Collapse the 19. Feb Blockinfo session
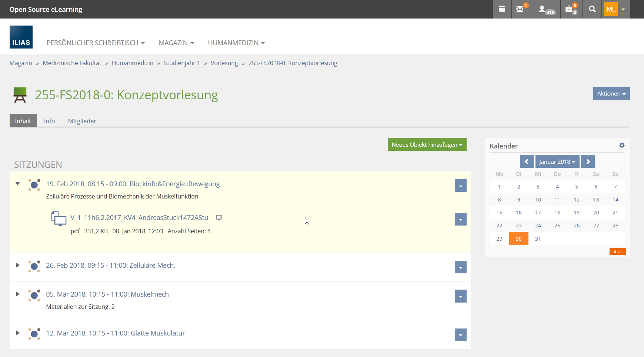This screenshot has width=644, height=357. (17, 184)
